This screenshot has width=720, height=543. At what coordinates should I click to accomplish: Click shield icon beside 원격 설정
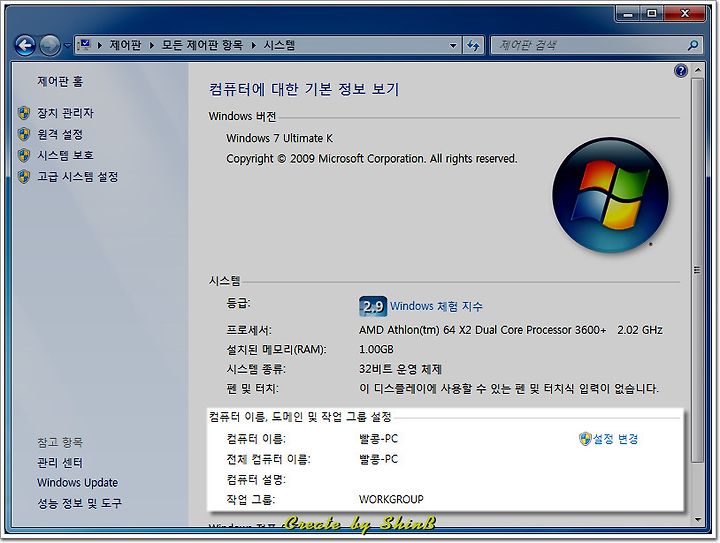click(x=24, y=134)
